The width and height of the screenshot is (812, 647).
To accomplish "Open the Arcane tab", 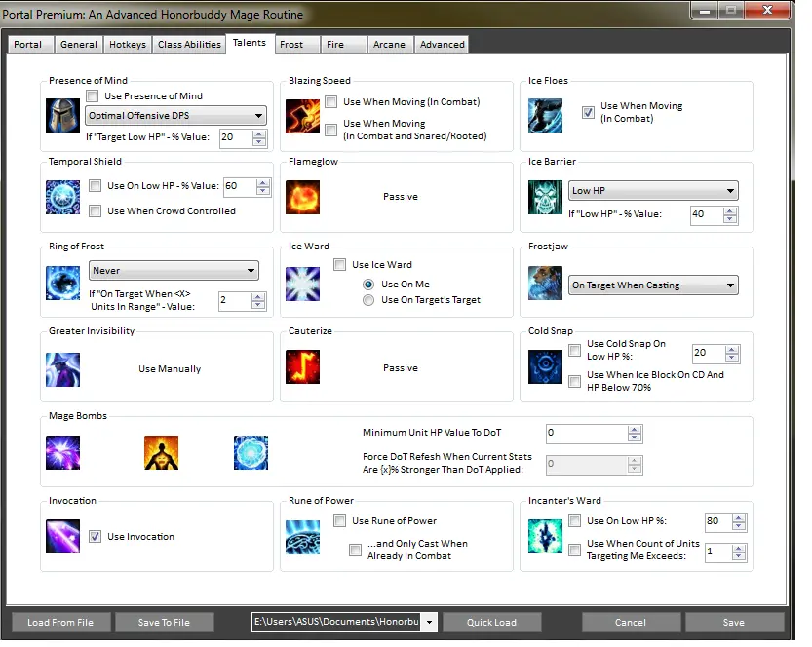I will [x=391, y=45].
